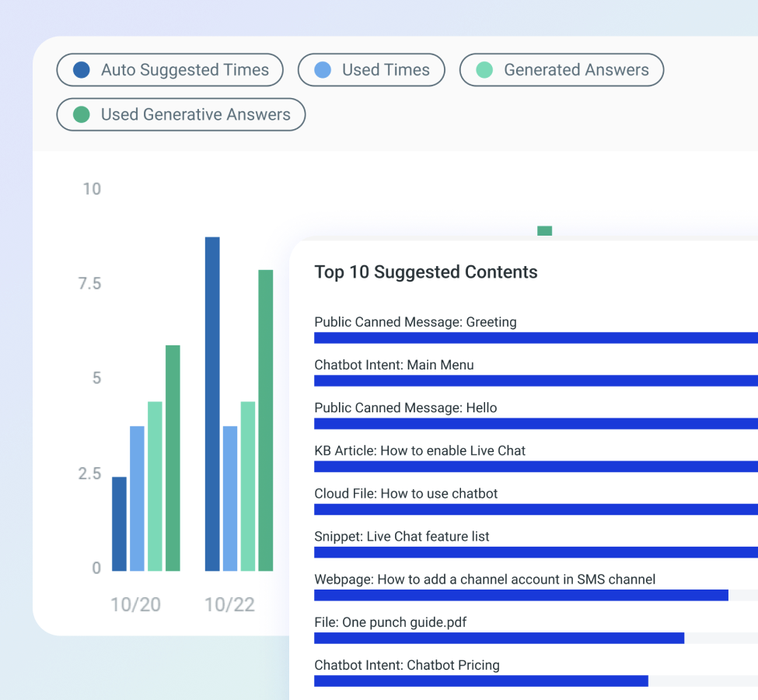Toggle the Generated Answers legend pill
The image size is (758, 700).
[x=561, y=70]
